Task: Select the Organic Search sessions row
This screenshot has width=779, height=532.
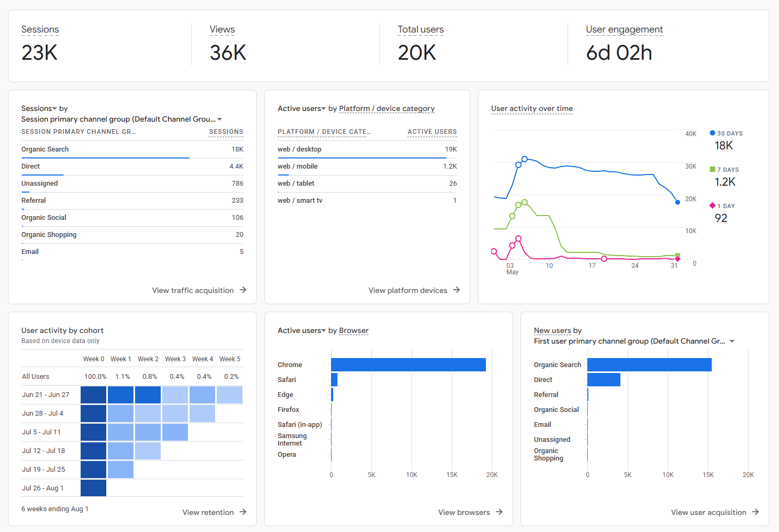Action: pos(132,149)
